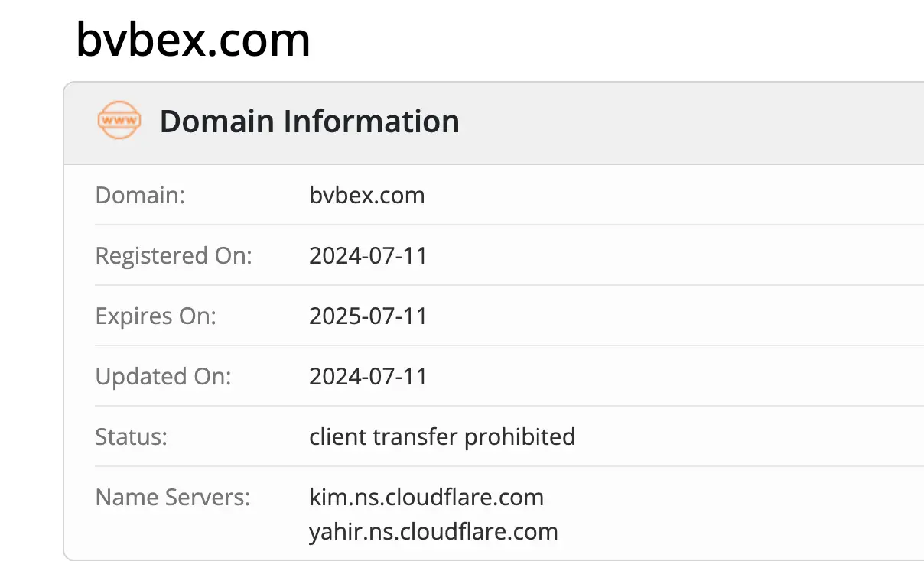Click the word 'Domain' in panel header
This screenshot has height=561, width=924.
tap(217, 122)
